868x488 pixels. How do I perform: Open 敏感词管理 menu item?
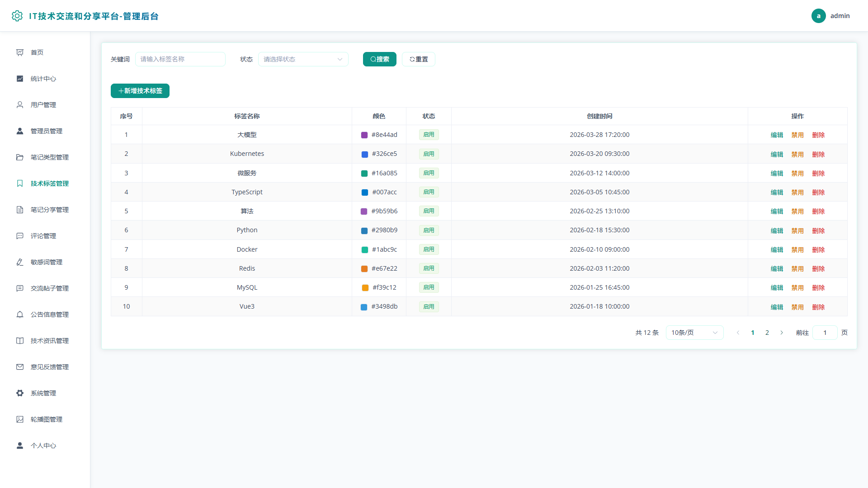point(45,262)
